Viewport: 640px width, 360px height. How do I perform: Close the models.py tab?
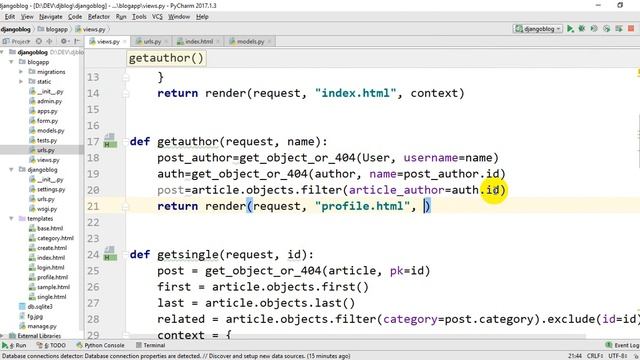pyautogui.click(x=269, y=42)
